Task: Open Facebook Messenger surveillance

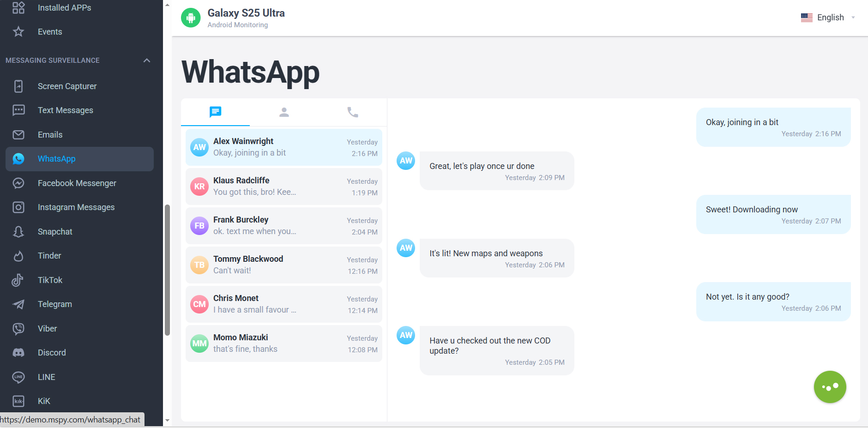Action: pyautogui.click(x=77, y=183)
